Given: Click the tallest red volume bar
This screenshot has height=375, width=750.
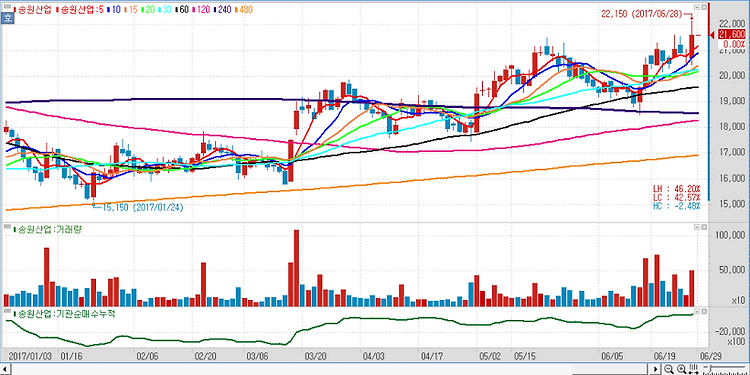Looking at the screenshot, I should [x=296, y=268].
